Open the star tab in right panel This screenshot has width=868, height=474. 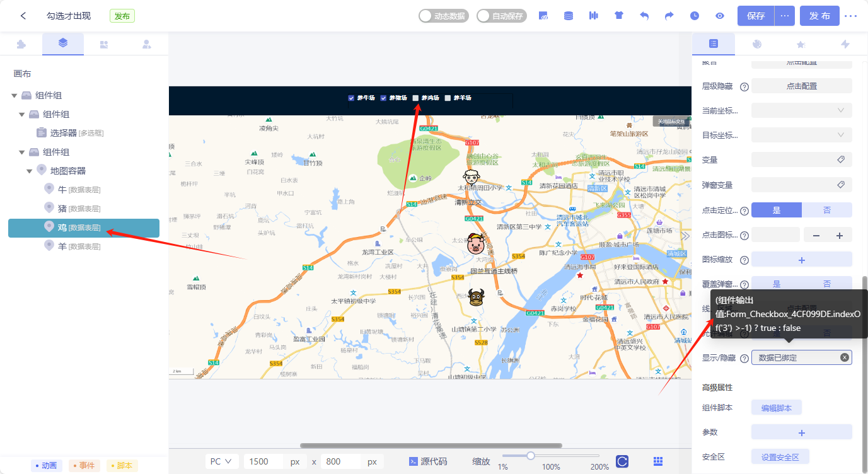pos(801,44)
